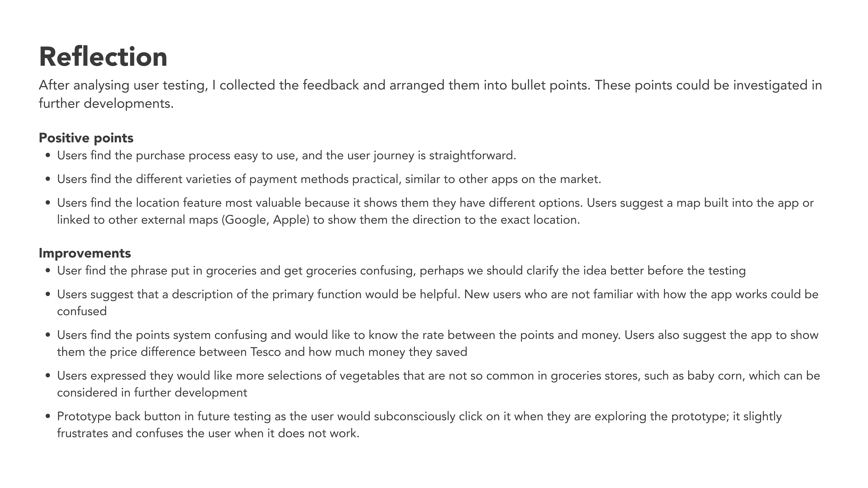Click the line starting "frustrates and confuses the user"
The width and height of the screenshot is (868, 488).
tap(208, 434)
